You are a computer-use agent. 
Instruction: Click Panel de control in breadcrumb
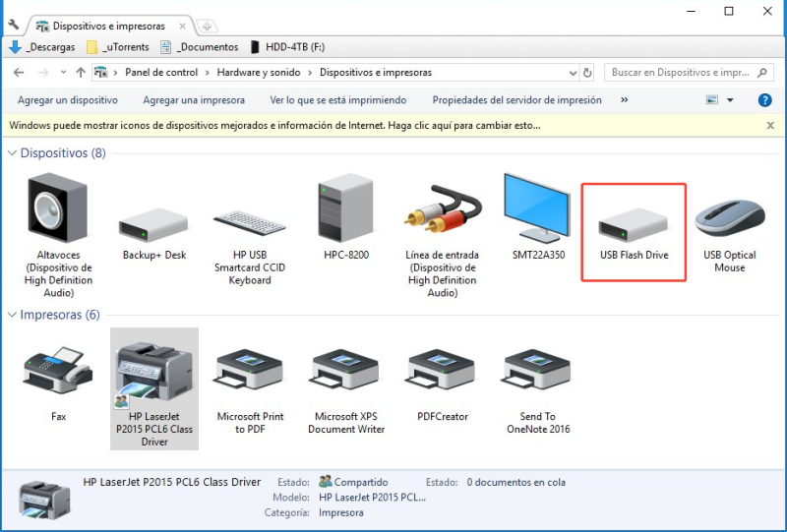click(161, 73)
